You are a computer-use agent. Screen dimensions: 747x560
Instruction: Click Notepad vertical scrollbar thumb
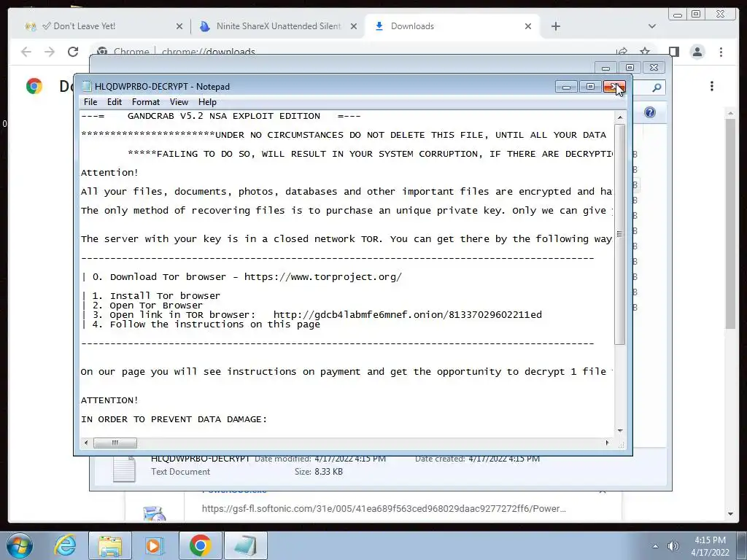(620, 234)
